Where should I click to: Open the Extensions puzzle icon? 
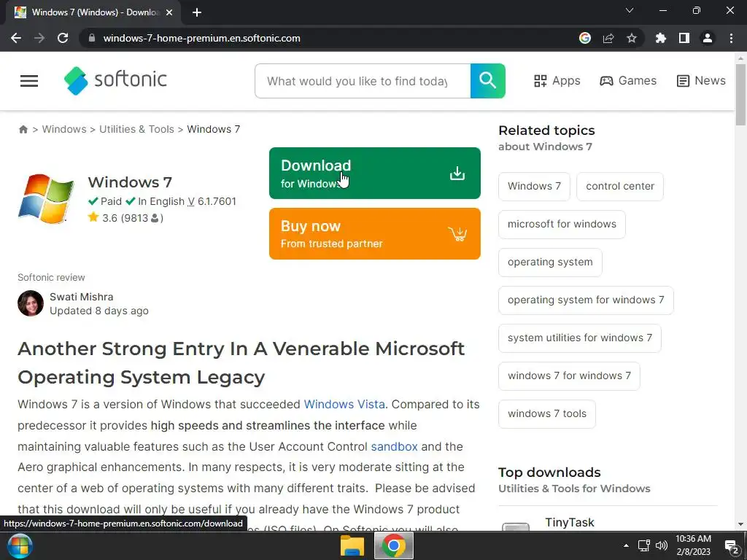(661, 38)
